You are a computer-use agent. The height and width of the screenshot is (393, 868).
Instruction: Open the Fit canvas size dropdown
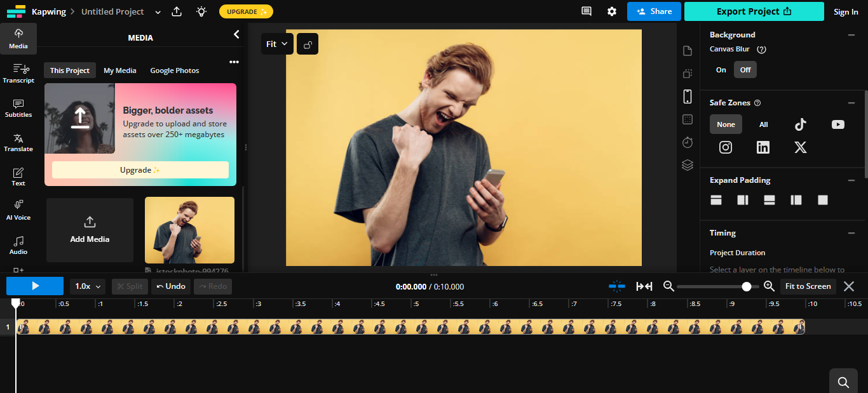click(x=277, y=43)
